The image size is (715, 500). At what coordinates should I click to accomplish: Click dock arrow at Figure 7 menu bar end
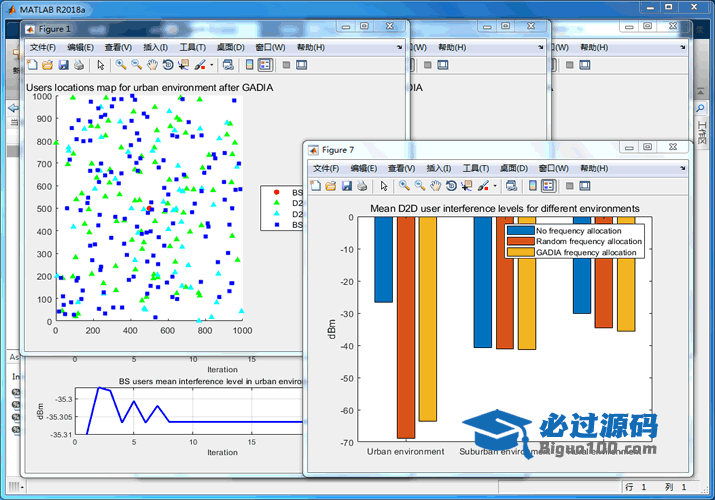pos(682,168)
